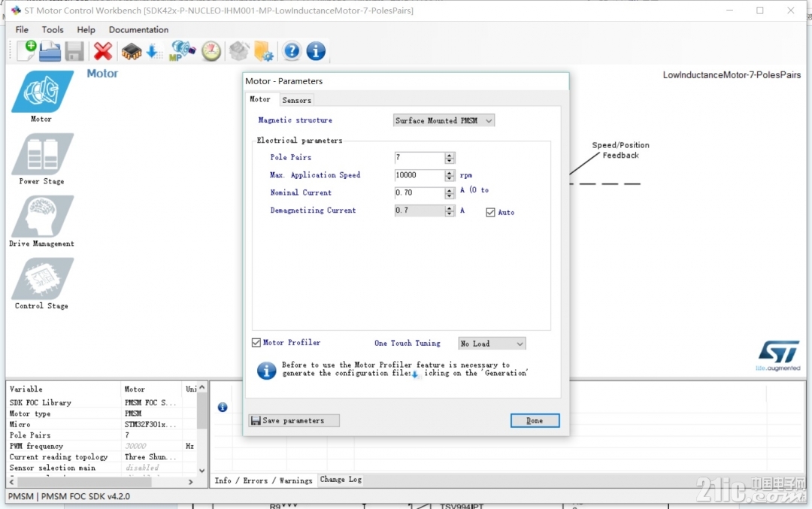Increase Nominal Current spinner

[x=450, y=190]
